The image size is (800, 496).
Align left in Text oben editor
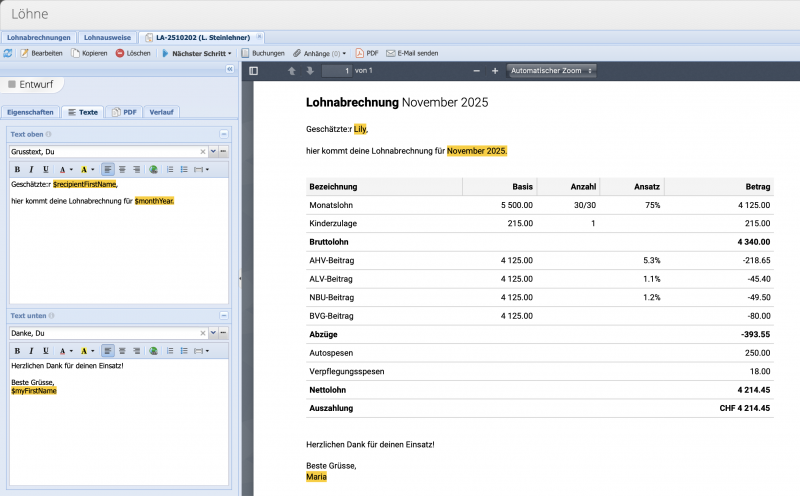(x=108, y=169)
